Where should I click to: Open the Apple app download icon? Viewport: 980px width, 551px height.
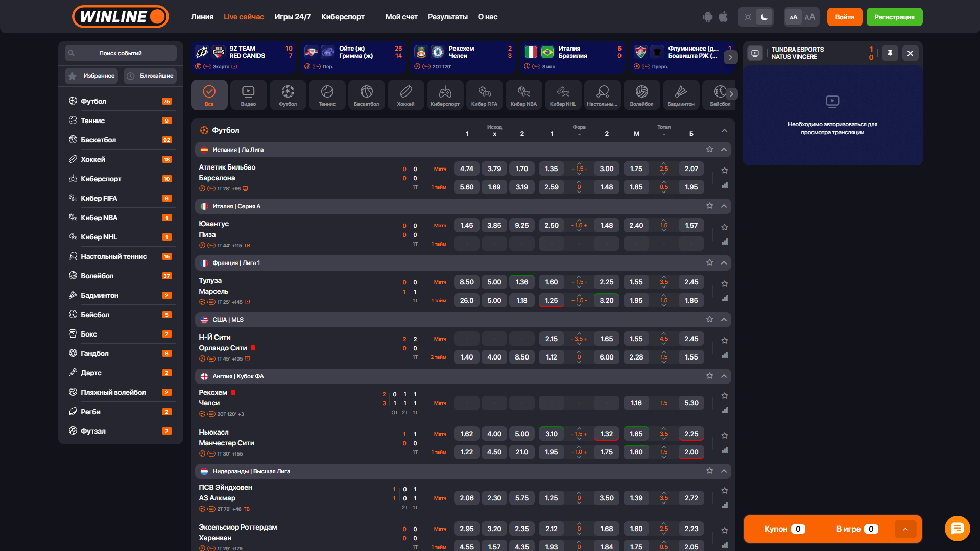coord(723,17)
